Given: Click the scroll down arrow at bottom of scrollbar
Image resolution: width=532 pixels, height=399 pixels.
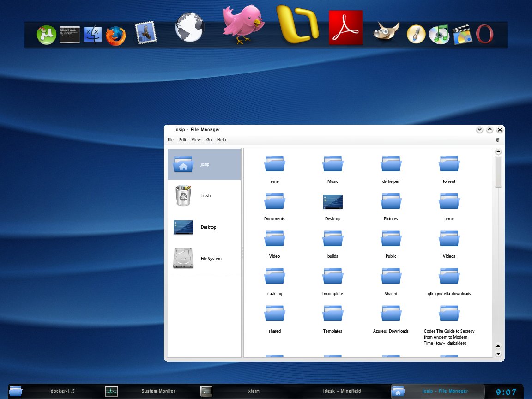Looking at the screenshot, I should point(498,354).
